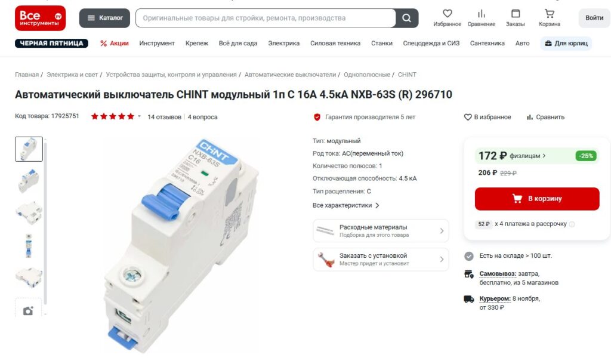Toggle В избранное for this product
Image resolution: width=611 pixels, height=364 pixels.
(x=487, y=117)
